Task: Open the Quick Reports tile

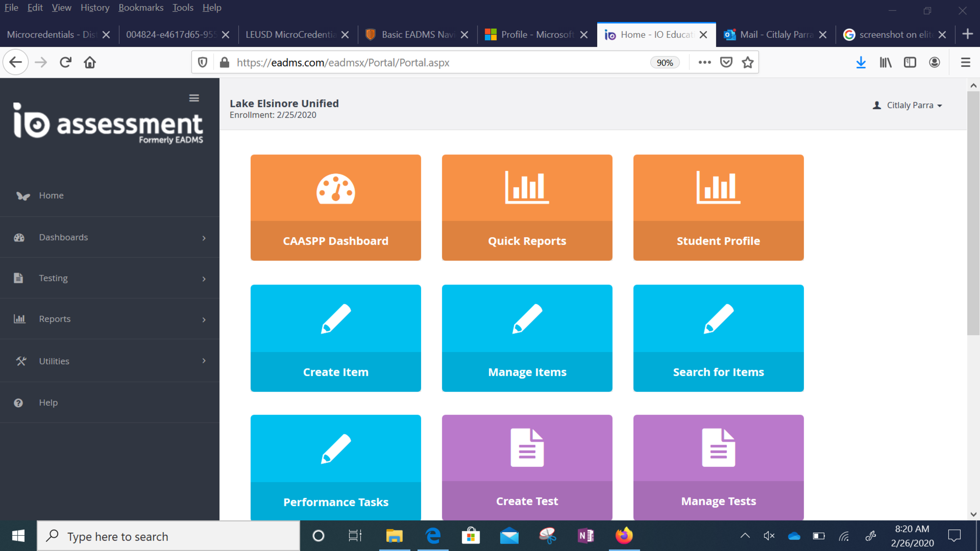Action: 527,207
